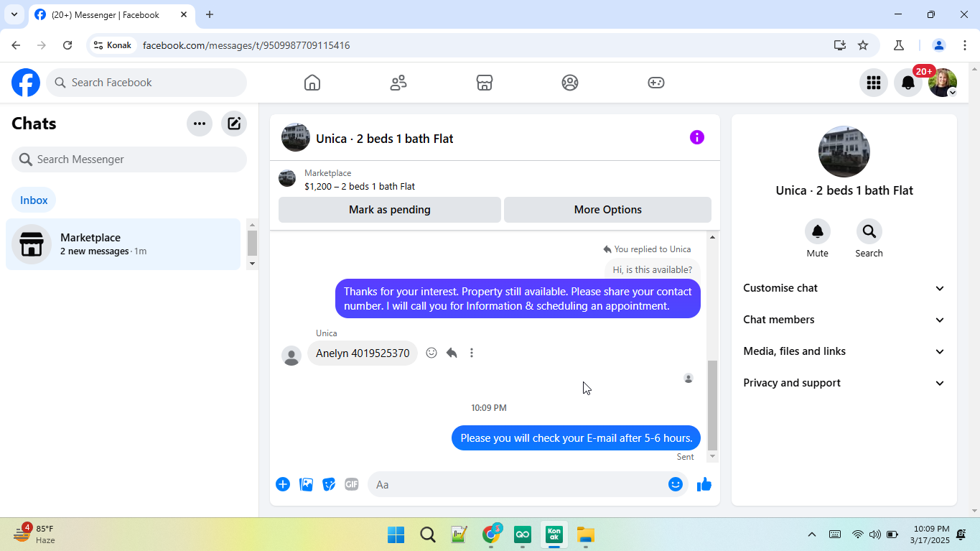Viewport: 980px width, 551px height.
Task: Open the emoji picker in message box
Action: tap(676, 484)
